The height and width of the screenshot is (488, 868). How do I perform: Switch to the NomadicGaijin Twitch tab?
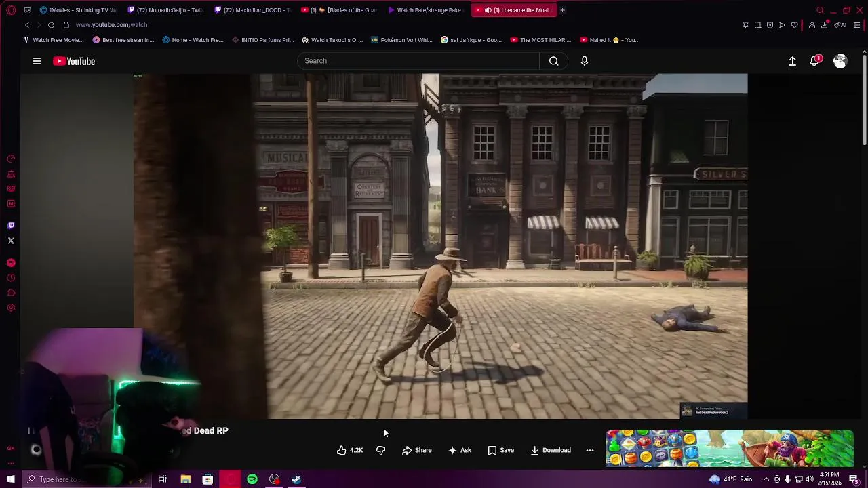click(165, 10)
